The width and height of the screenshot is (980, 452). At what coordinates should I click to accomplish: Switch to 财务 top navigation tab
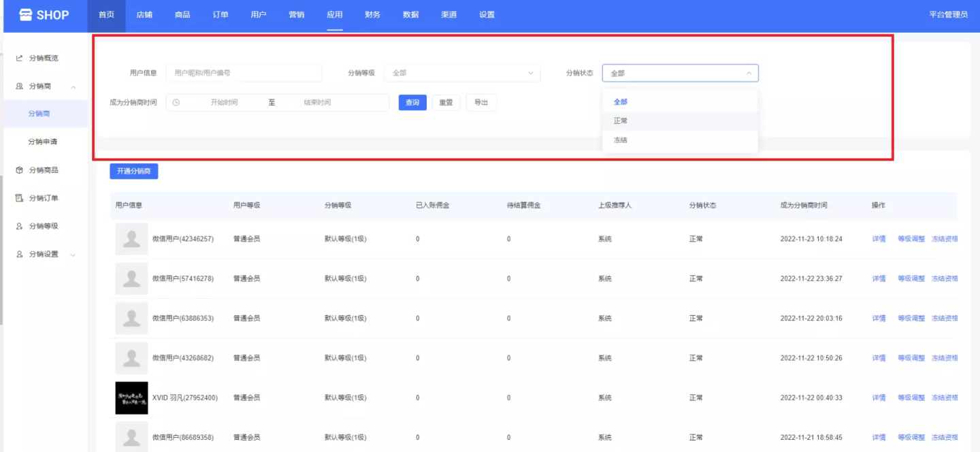point(372,15)
